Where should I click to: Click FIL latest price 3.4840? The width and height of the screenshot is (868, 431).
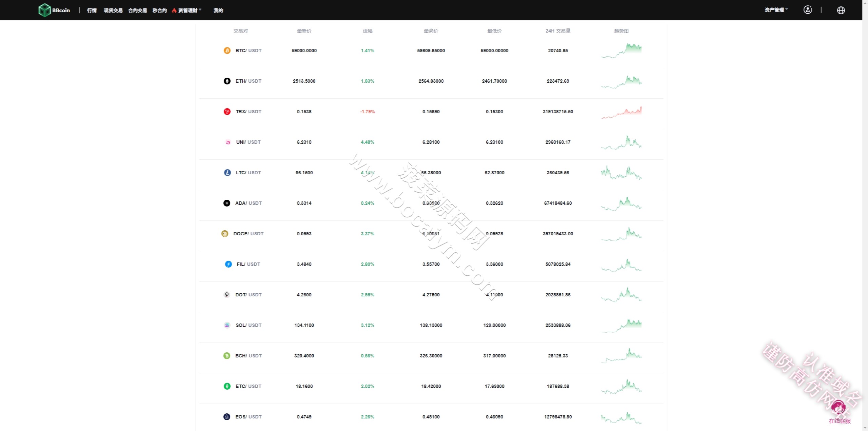pyautogui.click(x=304, y=264)
